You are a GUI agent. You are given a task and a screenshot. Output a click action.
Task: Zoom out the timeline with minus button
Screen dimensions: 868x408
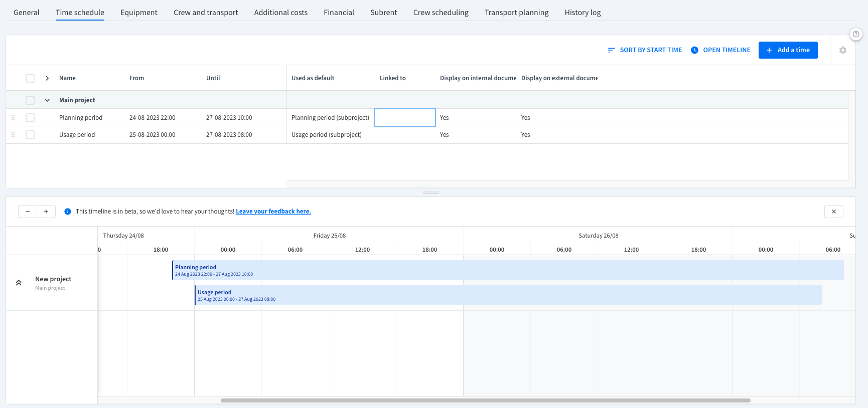tap(28, 212)
